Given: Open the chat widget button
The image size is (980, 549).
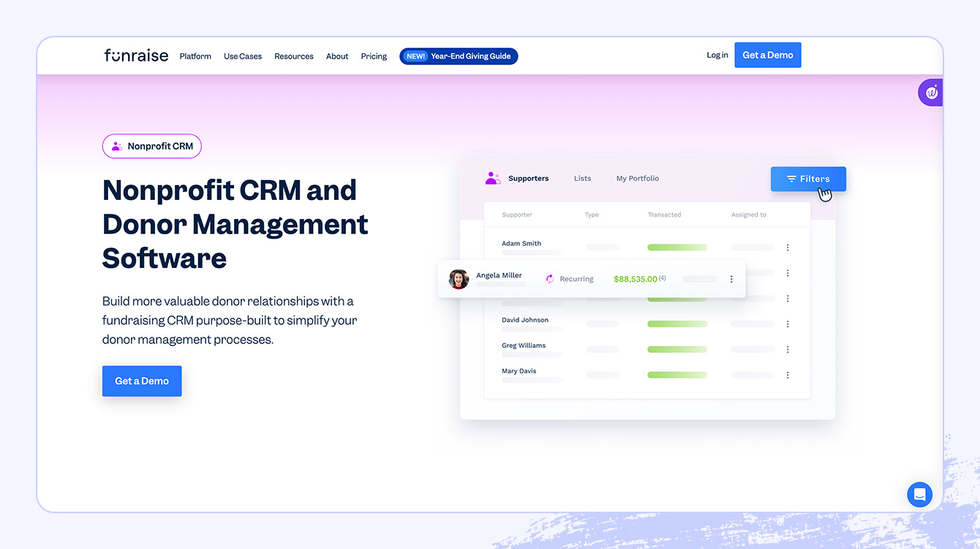Looking at the screenshot, I should (919, 495).
